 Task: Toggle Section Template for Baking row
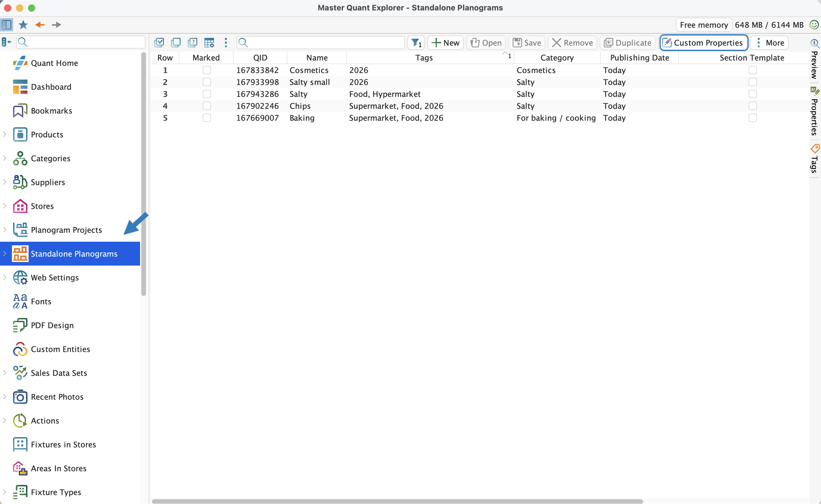[x=752, y=118]
